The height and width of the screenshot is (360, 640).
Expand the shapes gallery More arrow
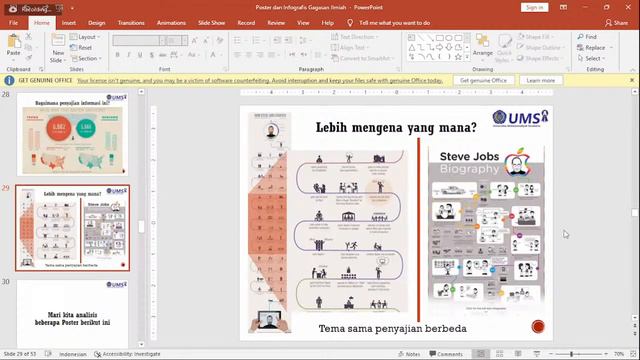coord(467,57)
